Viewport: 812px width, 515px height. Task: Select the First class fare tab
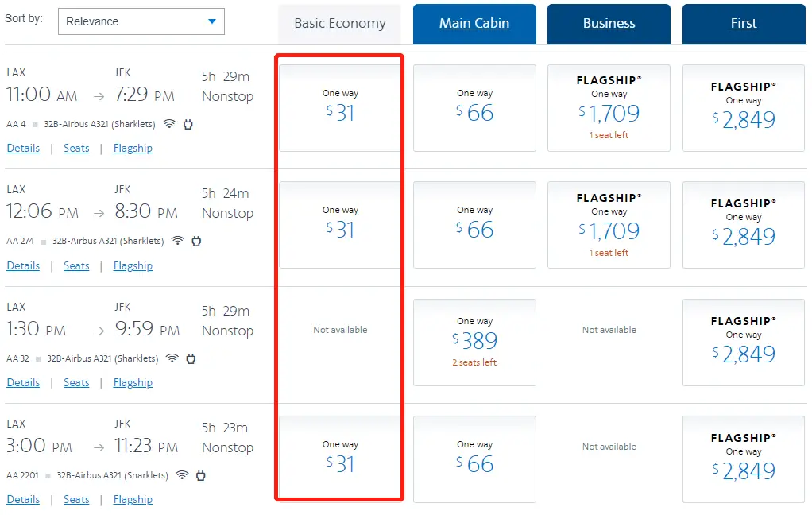(x=744, y=24)
